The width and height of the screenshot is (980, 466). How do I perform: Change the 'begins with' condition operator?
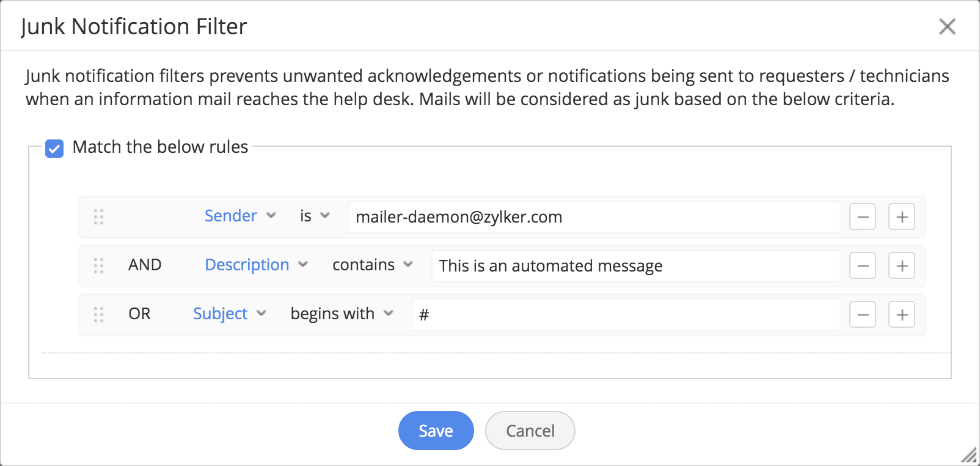[x=342, y=314]
